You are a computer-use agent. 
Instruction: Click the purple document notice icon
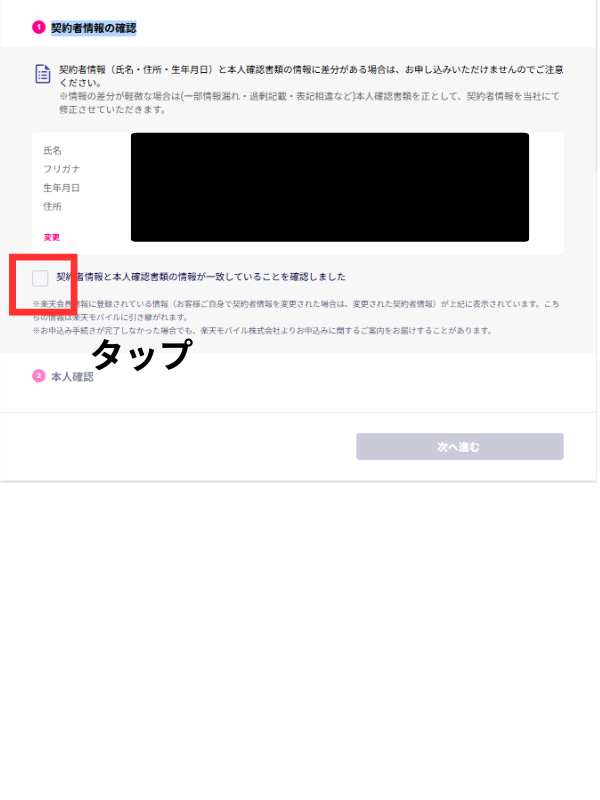pos(43,74)
